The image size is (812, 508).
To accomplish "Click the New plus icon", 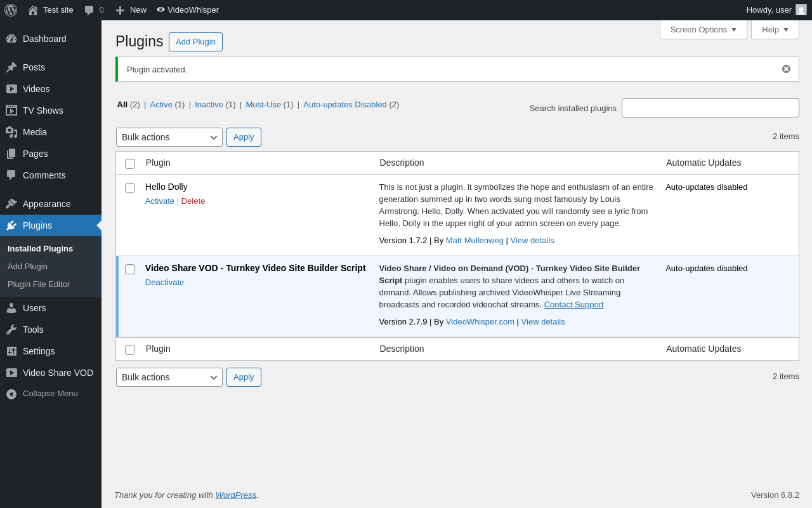I will tap(120, 10).
